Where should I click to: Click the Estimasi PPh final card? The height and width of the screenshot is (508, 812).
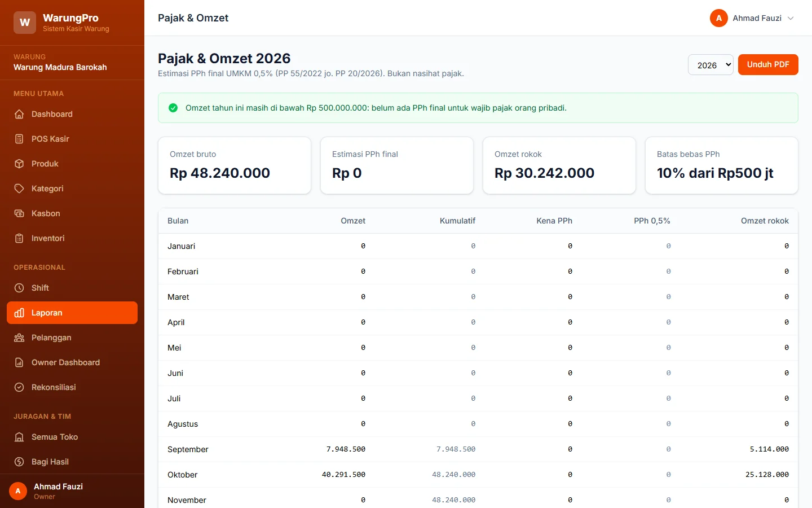coord(397,165)
